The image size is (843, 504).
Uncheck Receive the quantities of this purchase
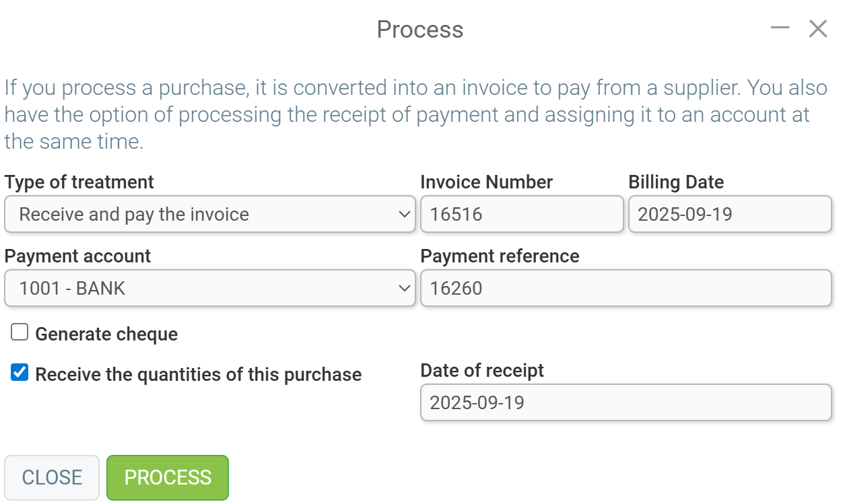(20, 373)
